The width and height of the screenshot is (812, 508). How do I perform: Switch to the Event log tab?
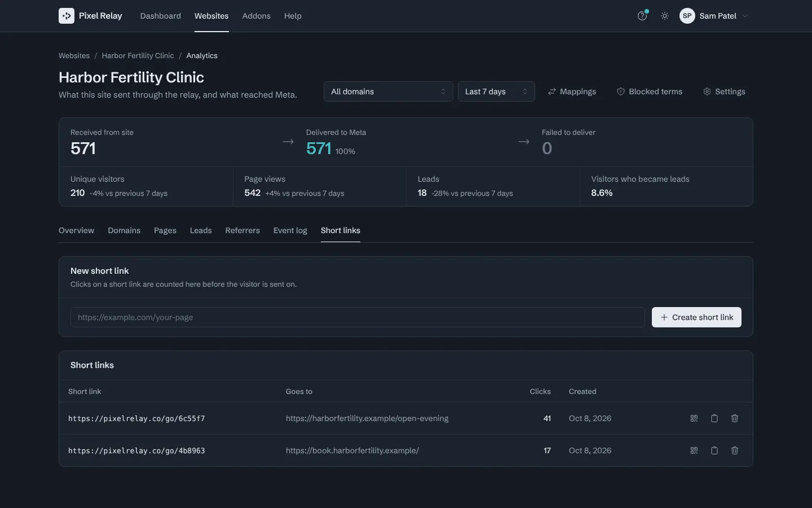[x=290, y=230]
